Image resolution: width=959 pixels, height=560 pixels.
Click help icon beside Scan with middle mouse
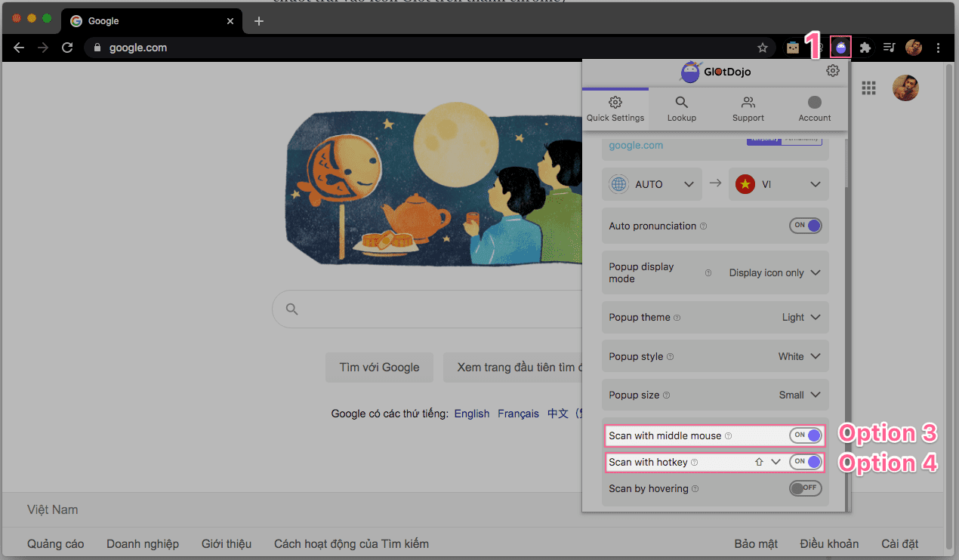(x=728, y=435)
